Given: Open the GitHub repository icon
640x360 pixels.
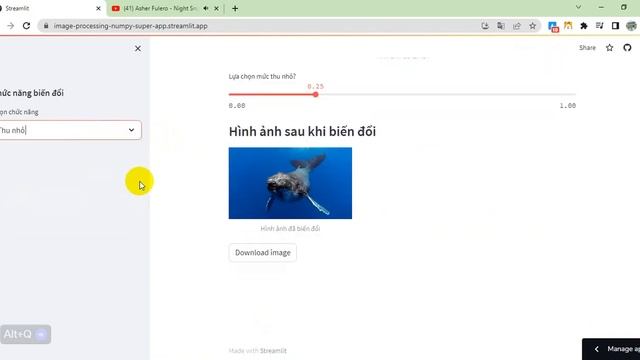Looking at the screenshot, I should 627,48.
